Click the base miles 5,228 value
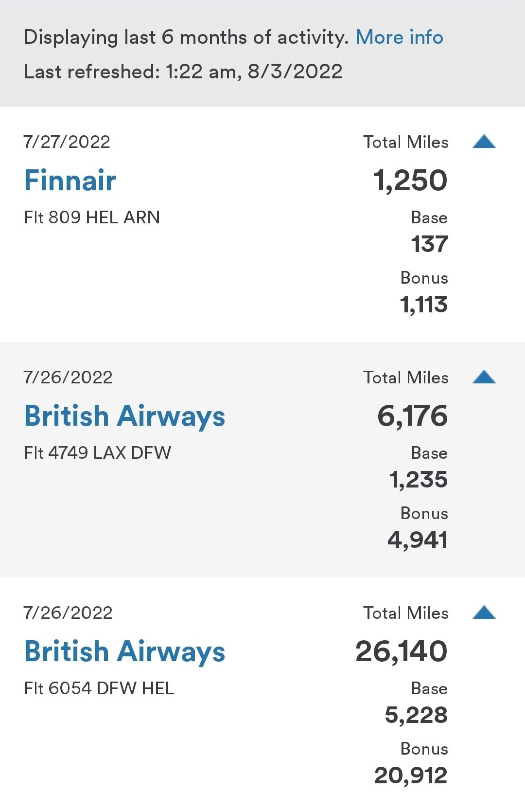 tap(416, 715)
